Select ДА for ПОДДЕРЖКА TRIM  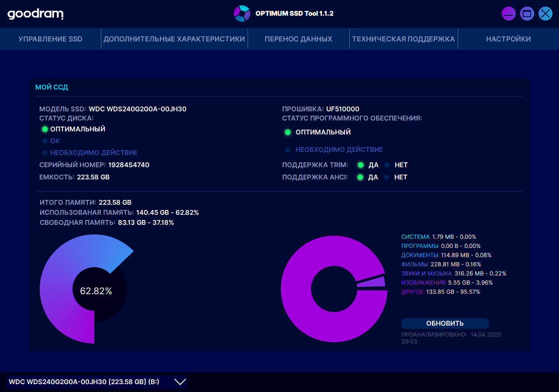point(361,165)
